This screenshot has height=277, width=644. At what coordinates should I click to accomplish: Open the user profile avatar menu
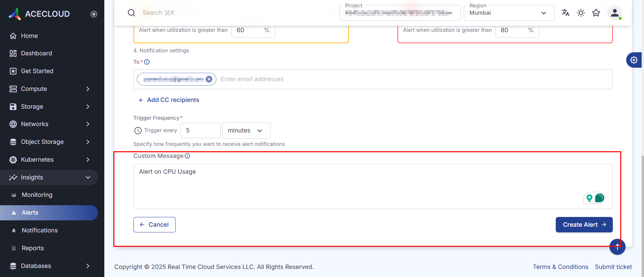pos(614,13)
